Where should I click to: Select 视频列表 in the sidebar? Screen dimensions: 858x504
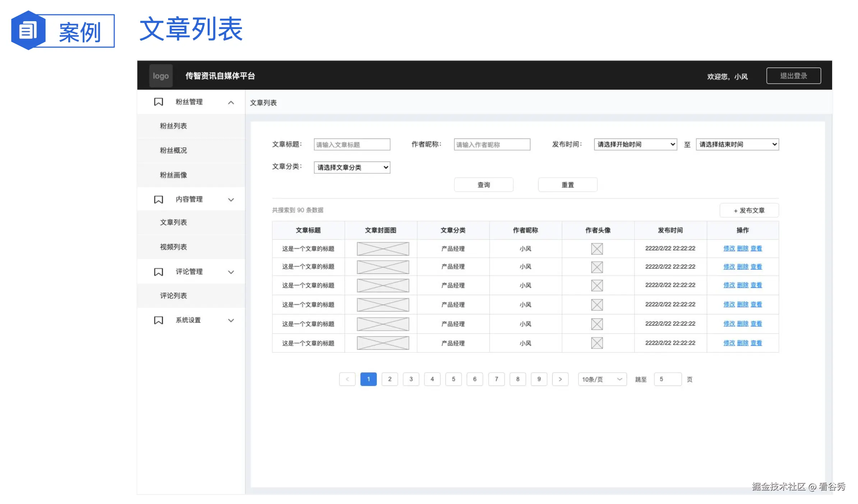point(174,247)
